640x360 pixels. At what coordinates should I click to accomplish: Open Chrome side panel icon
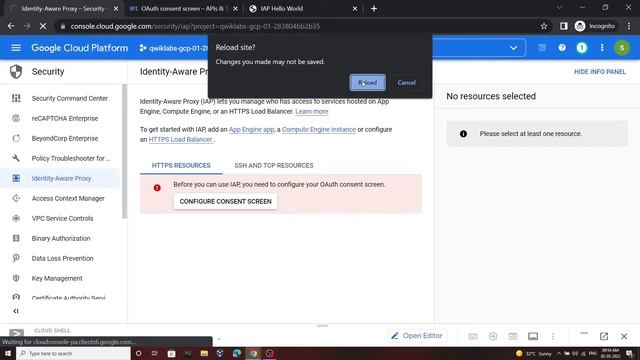click(564, 26)
